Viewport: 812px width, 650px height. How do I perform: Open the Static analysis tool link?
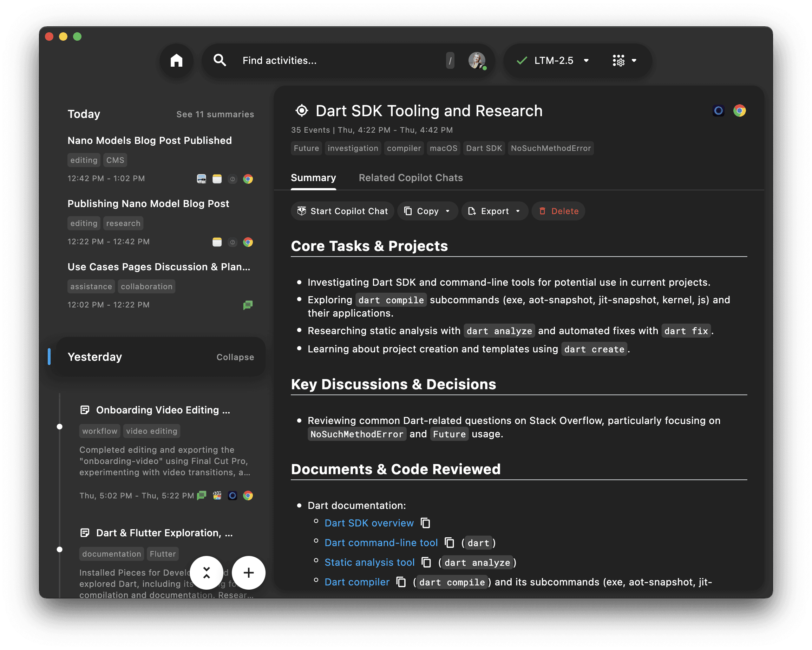point(369,562)
